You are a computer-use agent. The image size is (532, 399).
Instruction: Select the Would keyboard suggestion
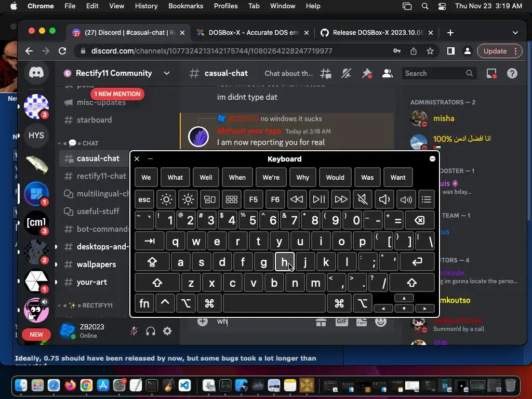tap(335, 177)
